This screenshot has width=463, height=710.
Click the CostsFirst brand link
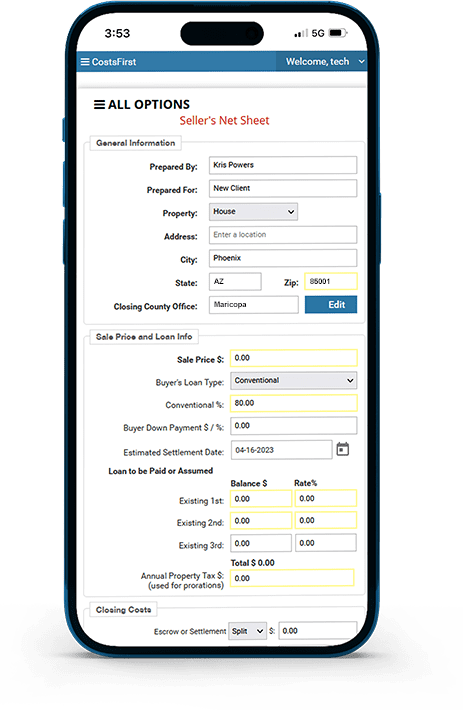(114, 62)
